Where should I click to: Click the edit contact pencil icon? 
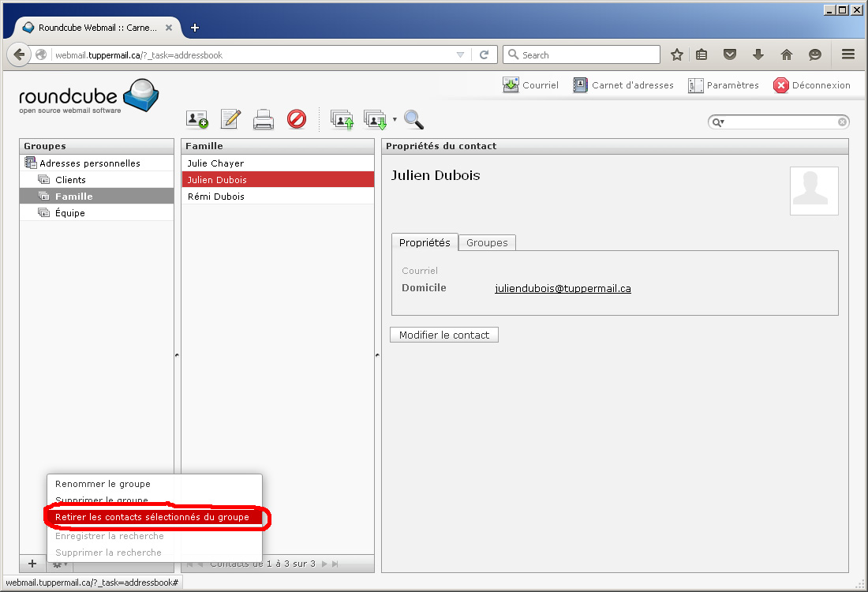[230, 119]
